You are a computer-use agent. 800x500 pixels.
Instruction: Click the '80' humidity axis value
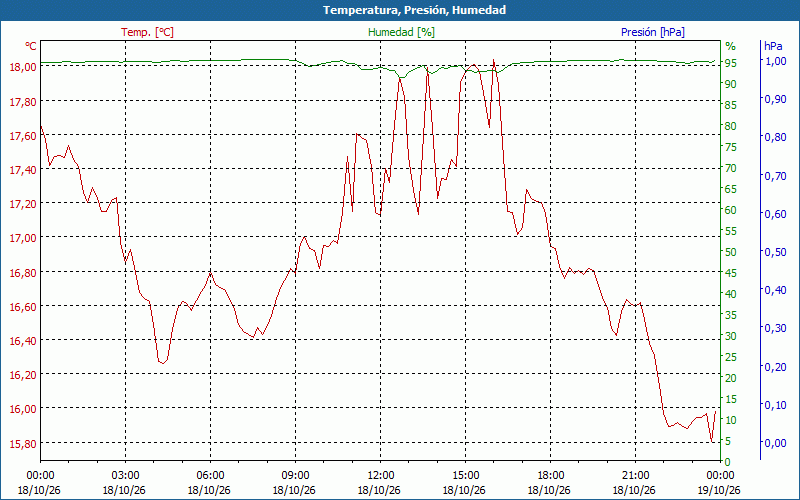731,126
